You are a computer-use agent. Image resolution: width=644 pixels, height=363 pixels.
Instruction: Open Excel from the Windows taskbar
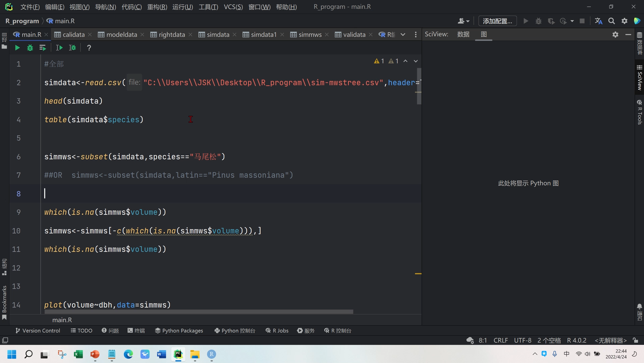[78, 354]
